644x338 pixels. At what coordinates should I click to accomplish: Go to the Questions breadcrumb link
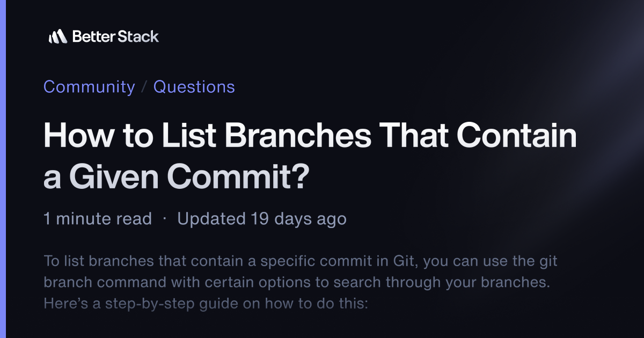194,87
